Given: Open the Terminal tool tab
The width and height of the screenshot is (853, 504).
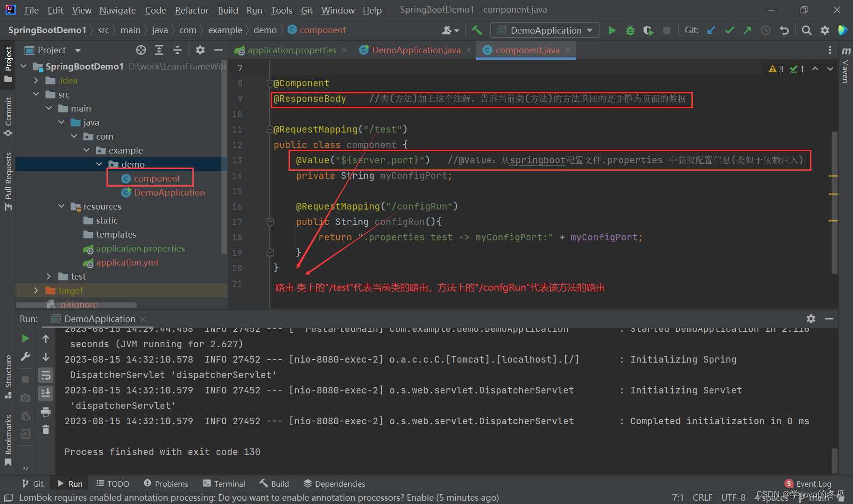Looking at the screenshot, I should [x=224, y=484].
